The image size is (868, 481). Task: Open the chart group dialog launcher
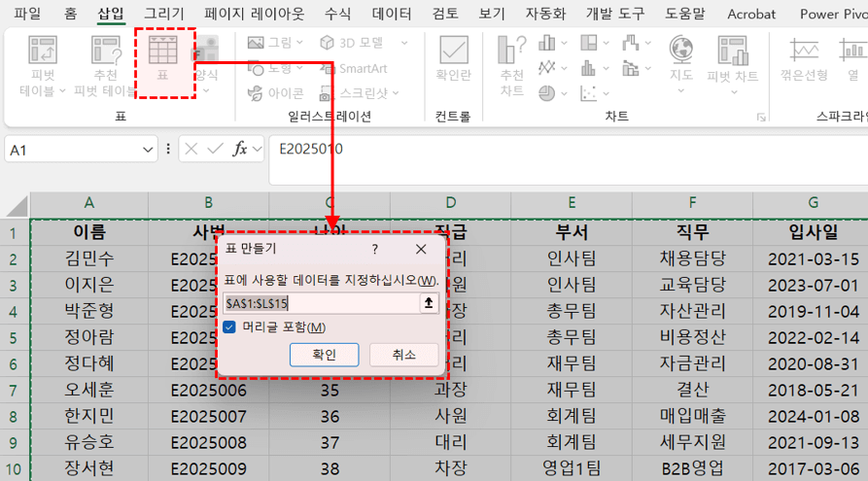click(x=761, y=117)
